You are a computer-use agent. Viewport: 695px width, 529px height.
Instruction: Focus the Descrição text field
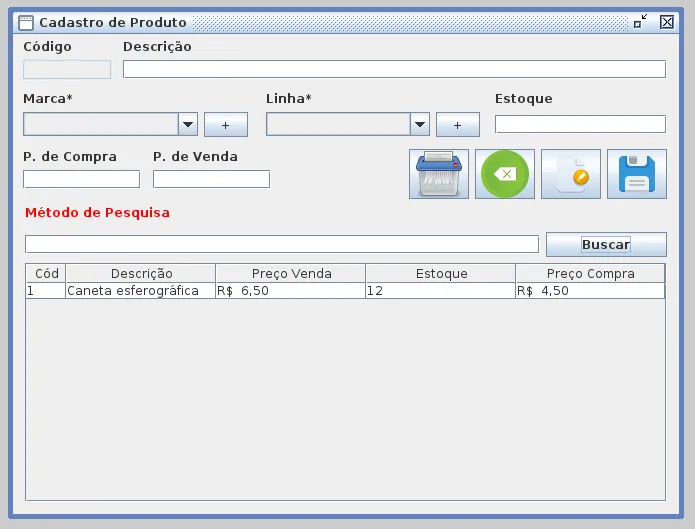coord(394,69)
